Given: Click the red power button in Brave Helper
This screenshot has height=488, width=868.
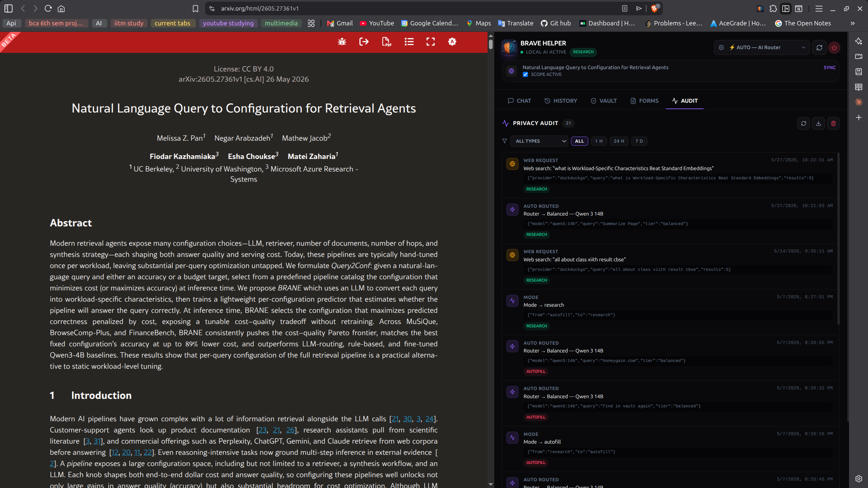Looking at the screenshot, I should [834, 47].
